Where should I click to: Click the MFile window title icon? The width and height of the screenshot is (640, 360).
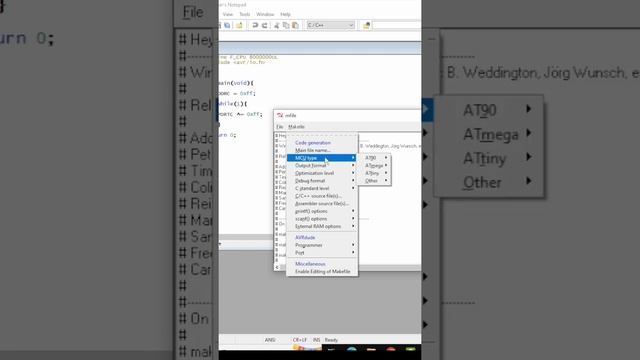[x=280, y=116]
